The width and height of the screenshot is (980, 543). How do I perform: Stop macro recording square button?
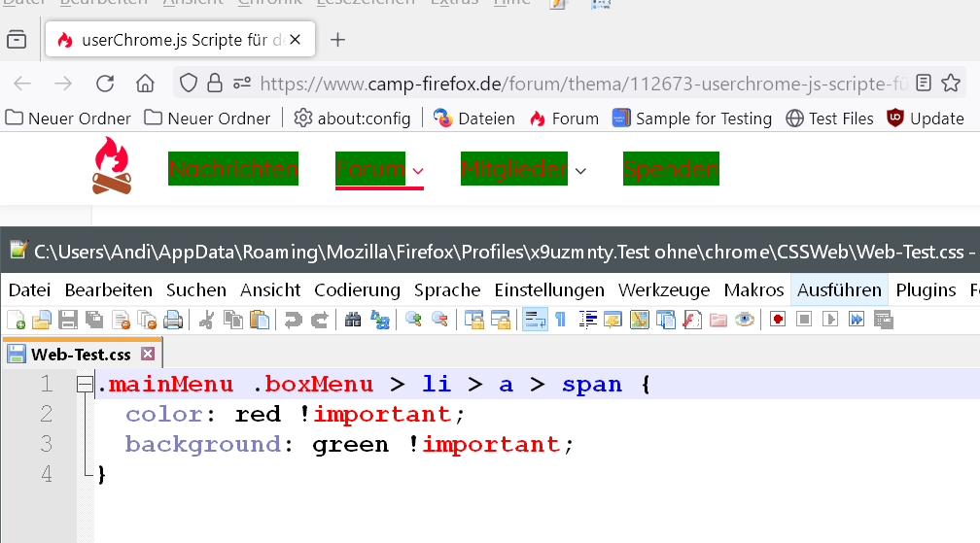pos(804,321)
